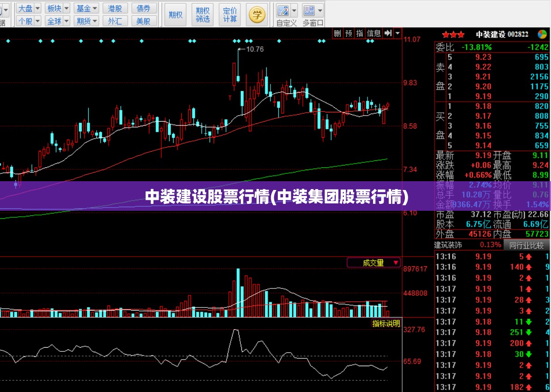This screenshot has width=551, height=392.
Task: Click the 10.76 high price marker
Action: [x=255, y=49]
